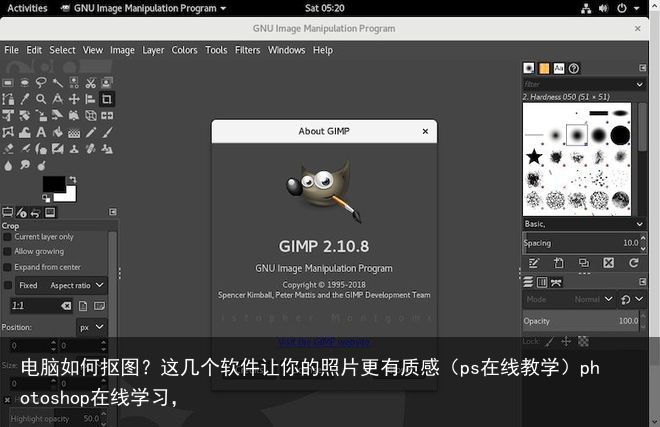Screen dimensions: 660x427
Task: Click the black foreground color swatch
Action: pos(54,184)
